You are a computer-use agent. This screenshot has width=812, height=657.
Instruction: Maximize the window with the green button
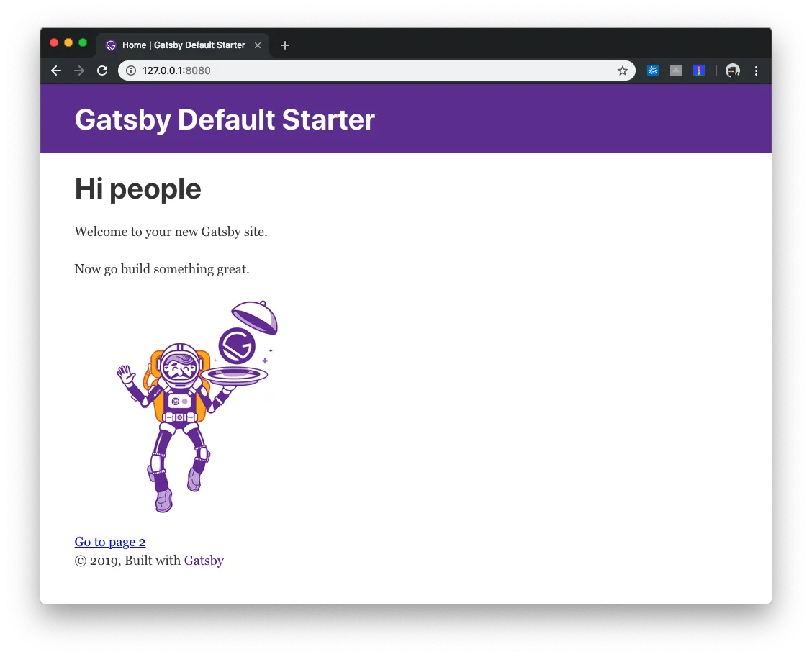[x=83, y=42]
